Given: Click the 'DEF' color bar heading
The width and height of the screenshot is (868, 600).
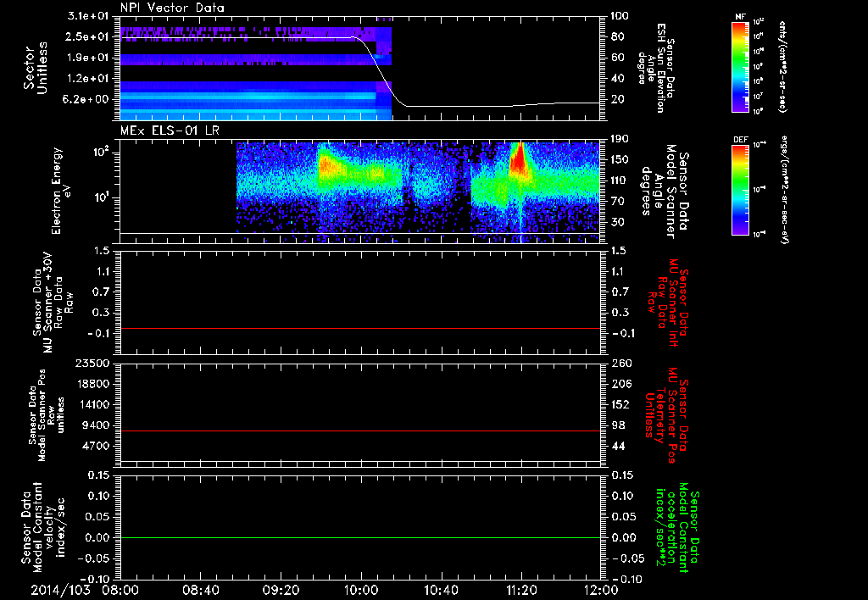Looking at the screenshot, I should [x=741, y=140].
